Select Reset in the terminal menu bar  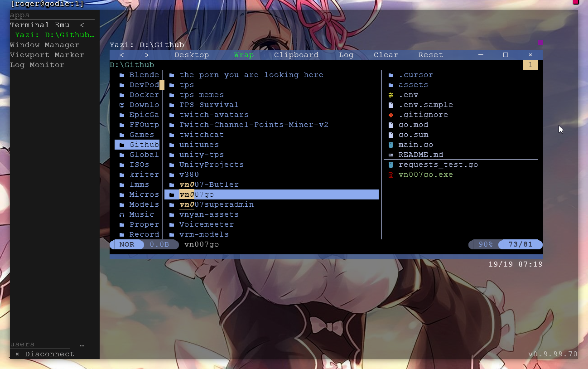pos(430,55)
